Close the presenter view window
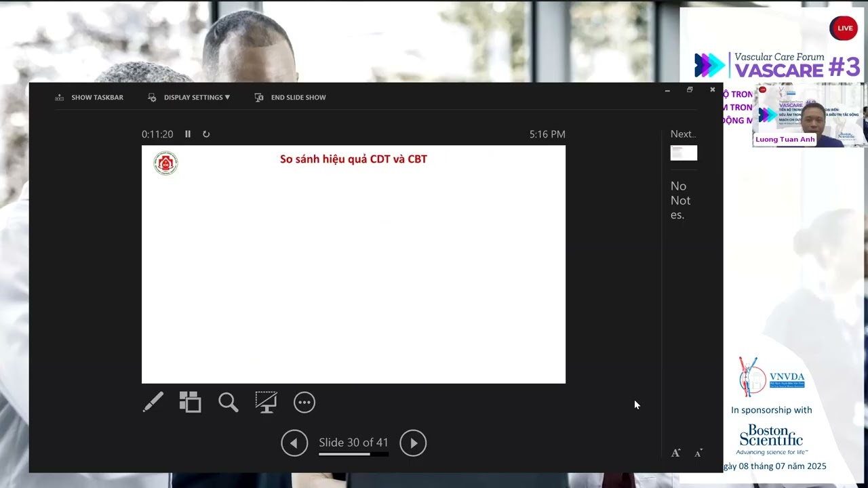 coord(712,89)
